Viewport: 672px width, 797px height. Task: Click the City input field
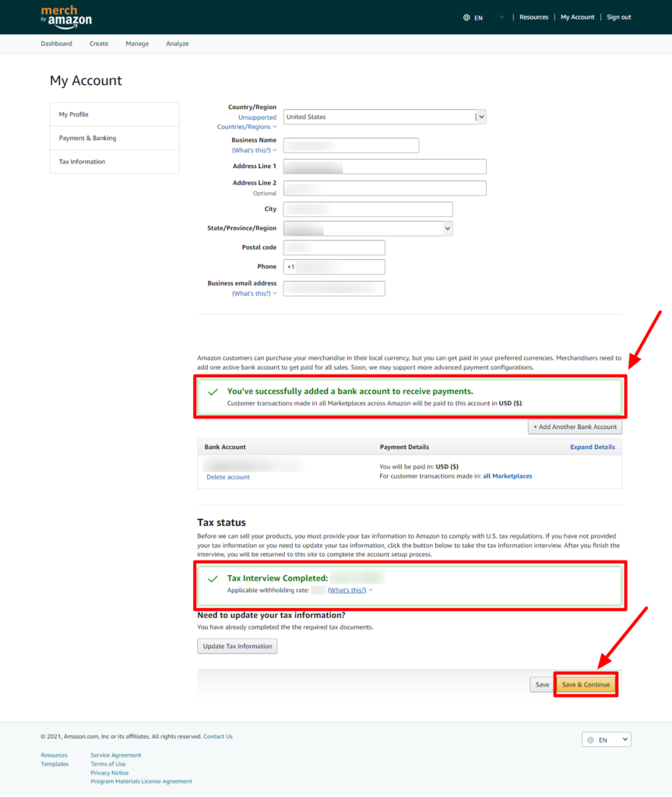coord(368,209)
